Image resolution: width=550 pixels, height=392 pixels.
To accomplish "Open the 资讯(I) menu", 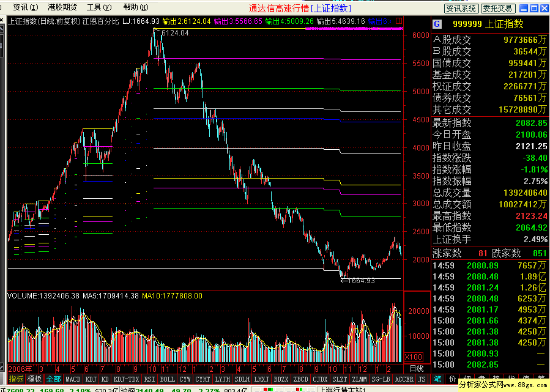I will pyautogui.click(x=25, y=7).
